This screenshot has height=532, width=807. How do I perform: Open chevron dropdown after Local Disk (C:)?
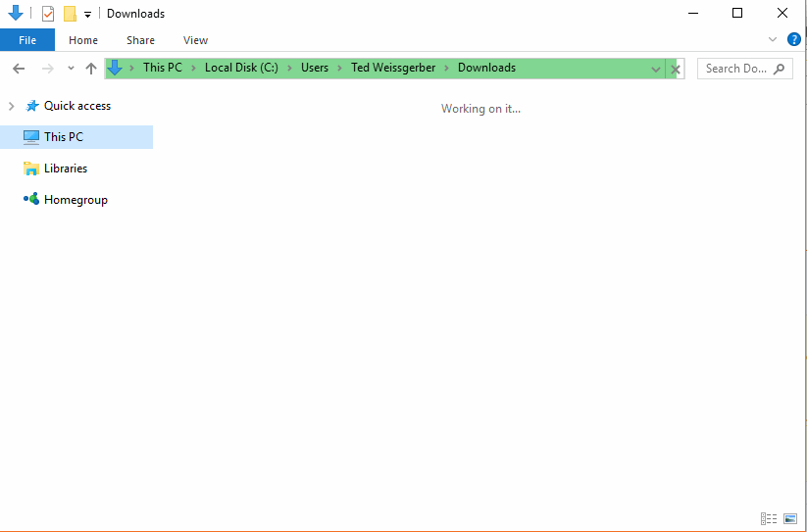pyautogui.click(x=290, y=68)
